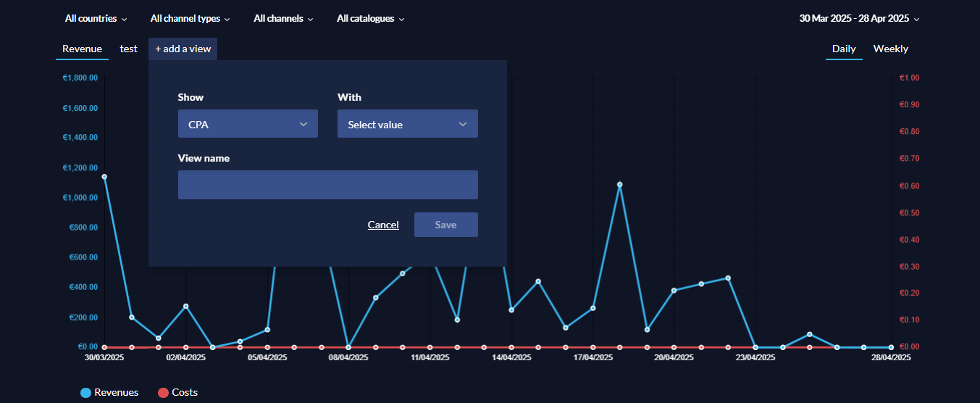Click the chevron icon in CPA dropdown
The image size is (980, 403).
[303, 125]
